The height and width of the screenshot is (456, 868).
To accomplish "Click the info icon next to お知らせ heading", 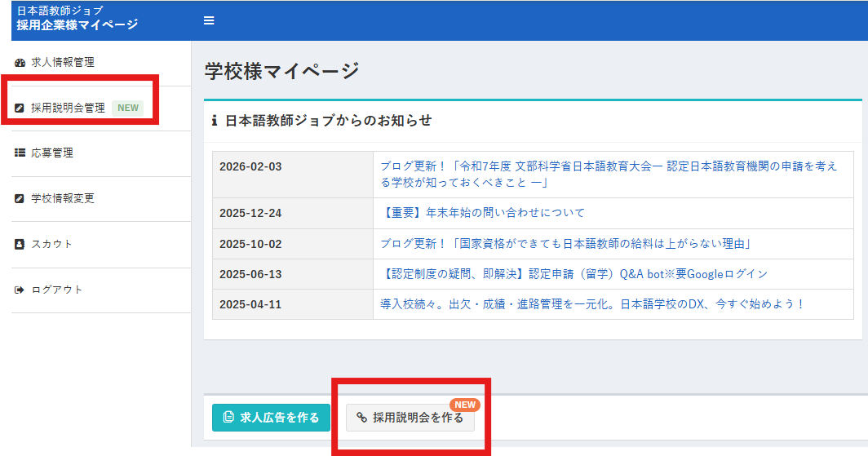I will [x=215, y=121].
